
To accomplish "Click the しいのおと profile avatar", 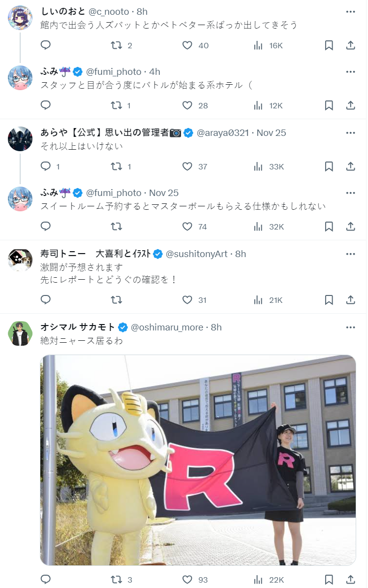I will point(20,18).
